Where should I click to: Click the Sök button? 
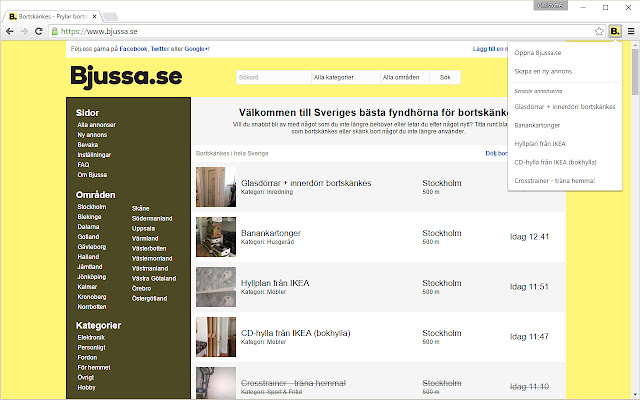coord(445,77)
